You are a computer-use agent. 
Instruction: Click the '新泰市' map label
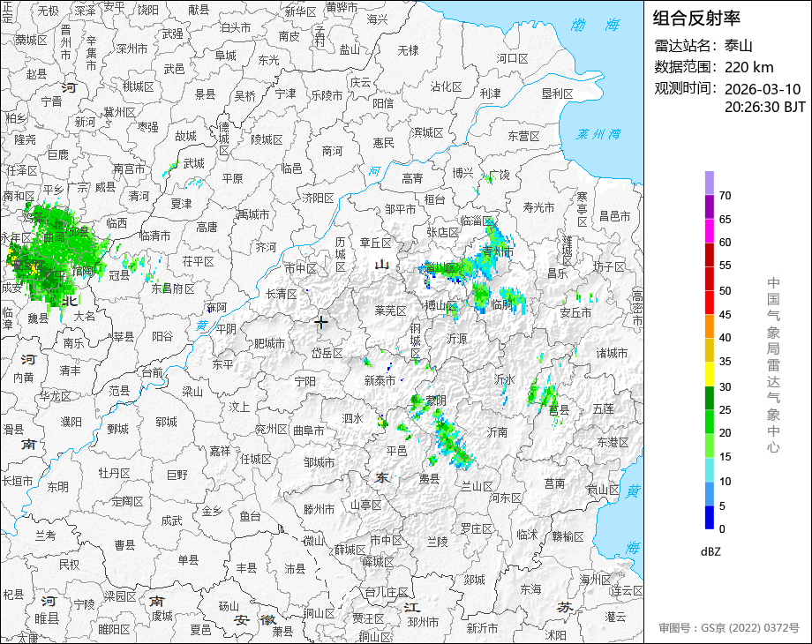pyautogui.click(x=380, y=380)
